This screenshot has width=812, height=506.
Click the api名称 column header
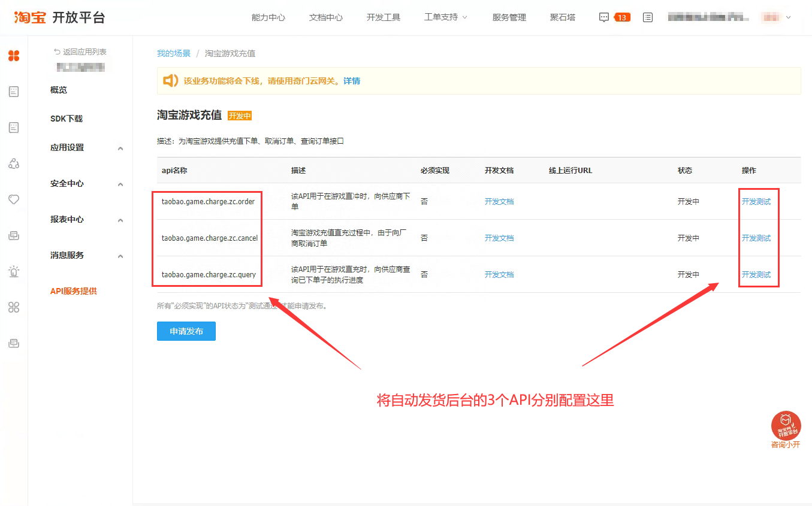[x=174, y=171]
